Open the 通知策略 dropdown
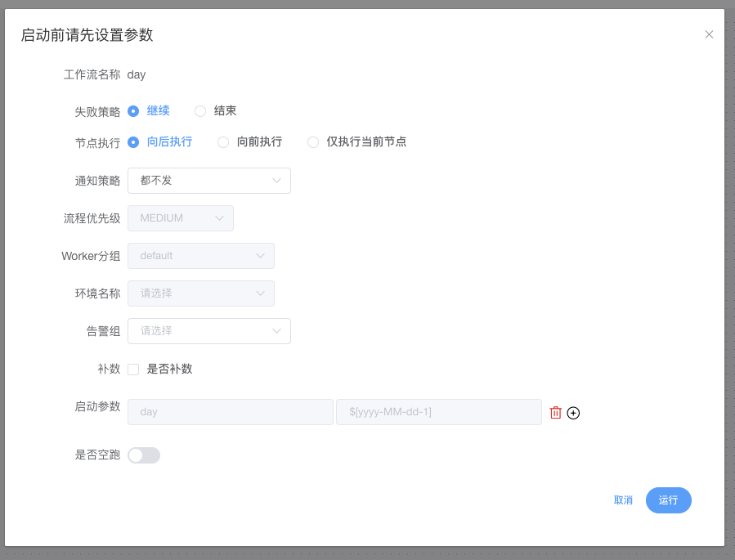This screenshot has width=735, height=560. tap(209, 181)
